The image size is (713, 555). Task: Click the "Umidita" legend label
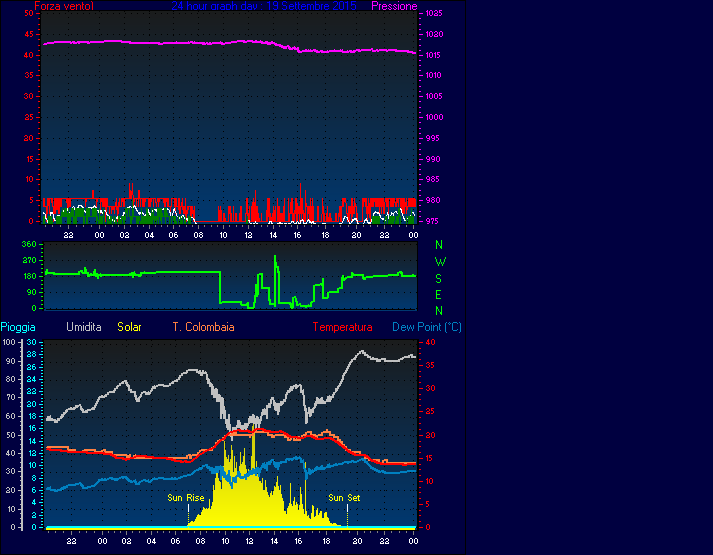(84, 327)
